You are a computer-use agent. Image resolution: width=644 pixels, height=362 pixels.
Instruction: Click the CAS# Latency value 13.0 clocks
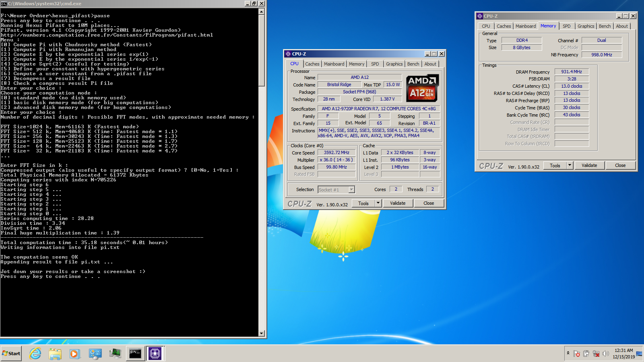[x=572, y=86]
